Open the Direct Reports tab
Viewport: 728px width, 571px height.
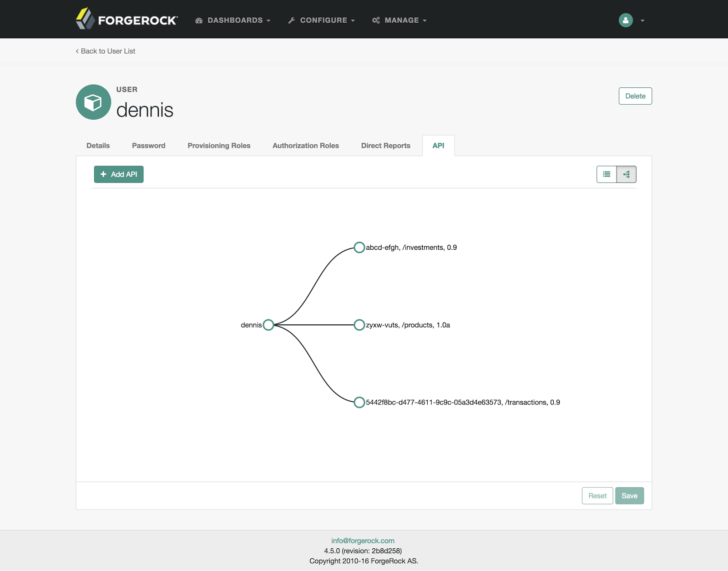click(385, 146)
